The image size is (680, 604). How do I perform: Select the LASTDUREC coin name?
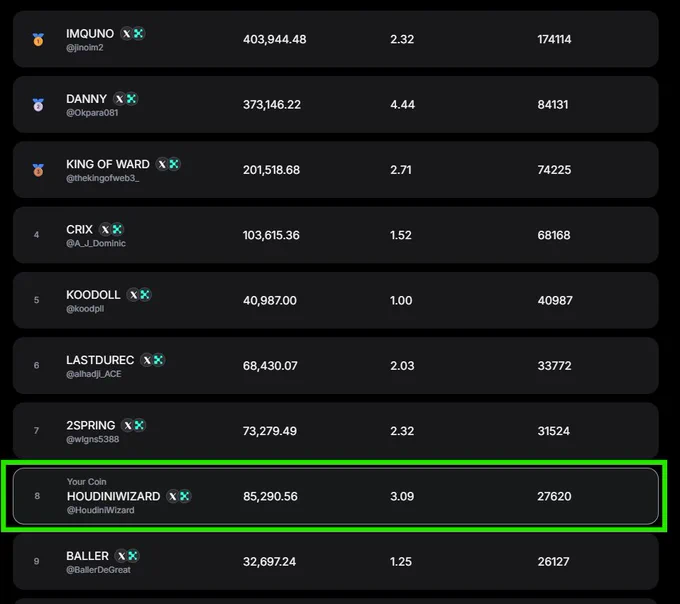(x=100, y=360)
